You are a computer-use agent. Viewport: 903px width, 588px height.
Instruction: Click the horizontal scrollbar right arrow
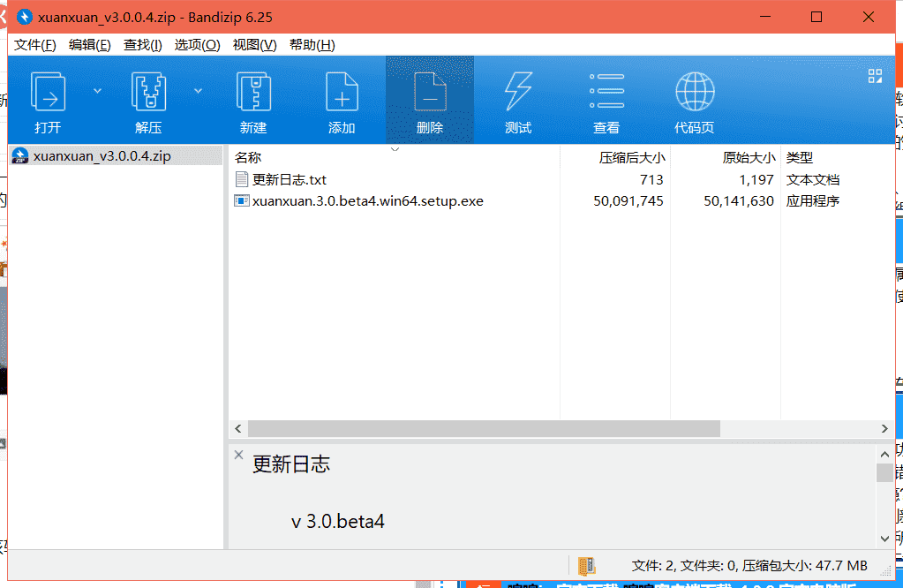pos(884,428)
